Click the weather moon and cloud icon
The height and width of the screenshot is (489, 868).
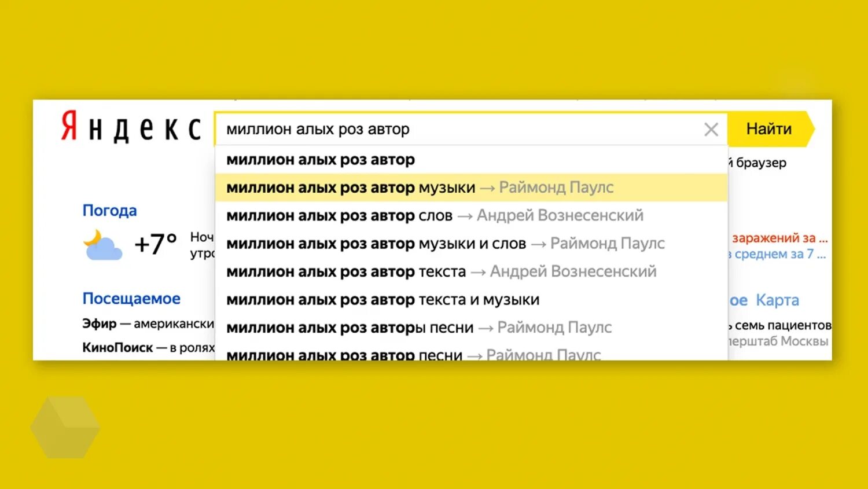[x=102, y=245]
